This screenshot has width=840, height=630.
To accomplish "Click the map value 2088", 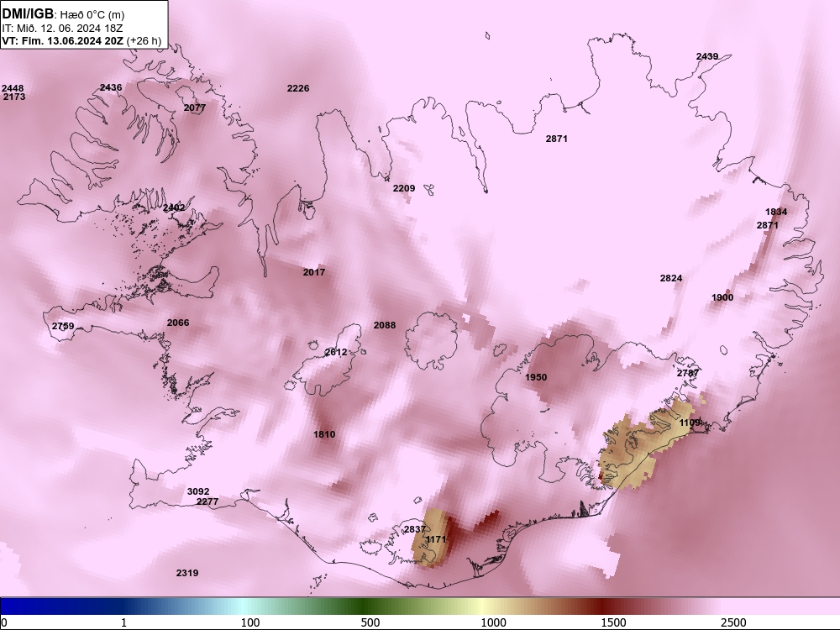I will [385, 325].
